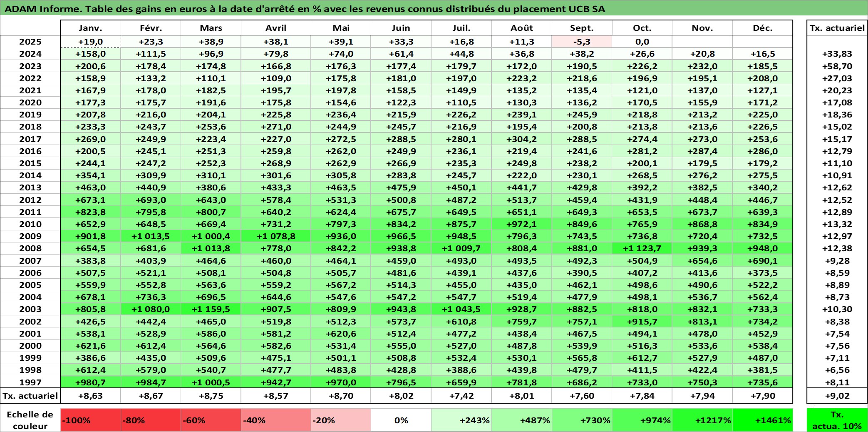Click the "+1 159,5" cell

(x=211, y=309)
